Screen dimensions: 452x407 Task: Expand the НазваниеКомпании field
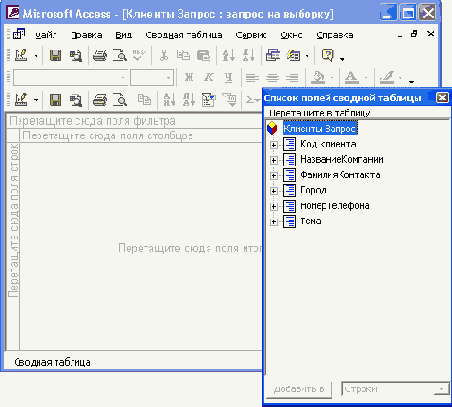coord(274,160)
